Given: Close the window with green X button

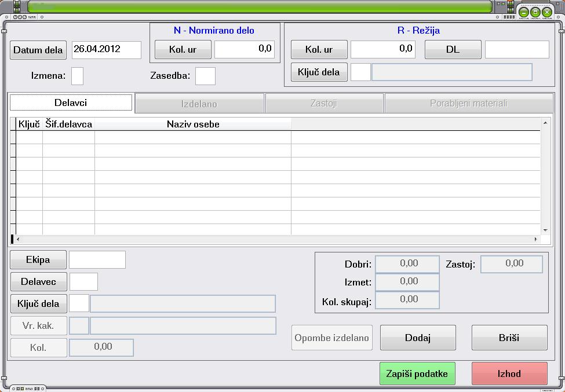Looking at the screenshot, I should click(x=547, y=12).
